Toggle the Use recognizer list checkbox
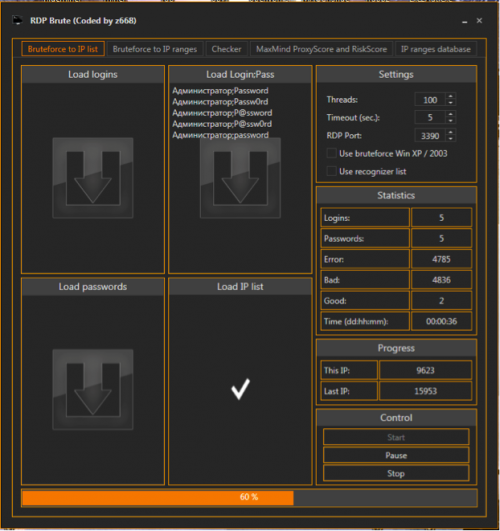500x531 pixels. coord(331,171)
